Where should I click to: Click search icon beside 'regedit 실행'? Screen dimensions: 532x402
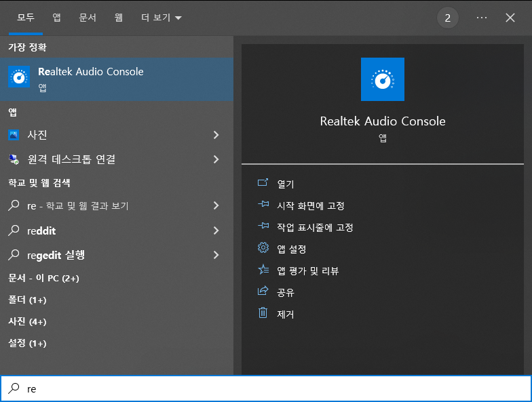tap(14, 255)
